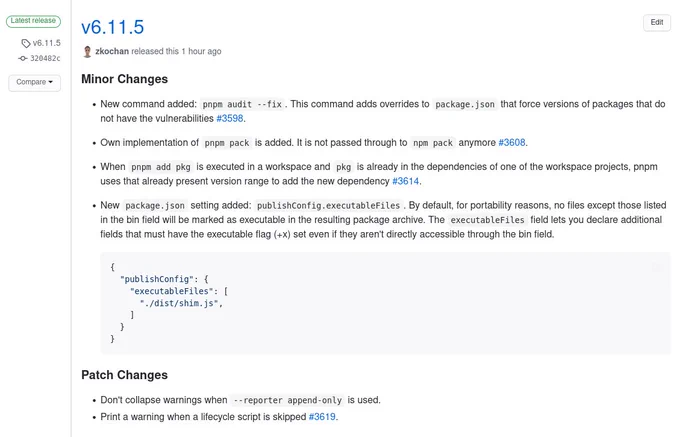Viewport: 680px width, 437px height.
Task: Open the v6.11.5 release title link
Action: click(x=112, y=27)
